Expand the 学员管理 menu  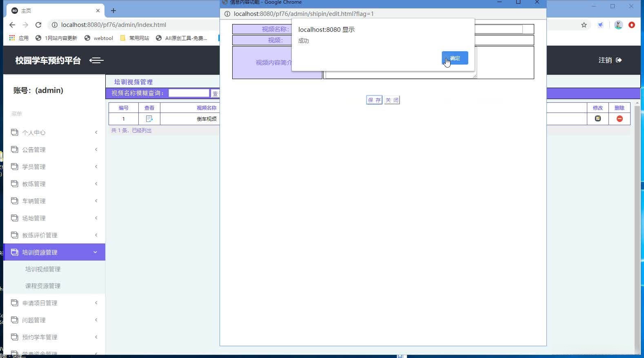click(54, 167)
